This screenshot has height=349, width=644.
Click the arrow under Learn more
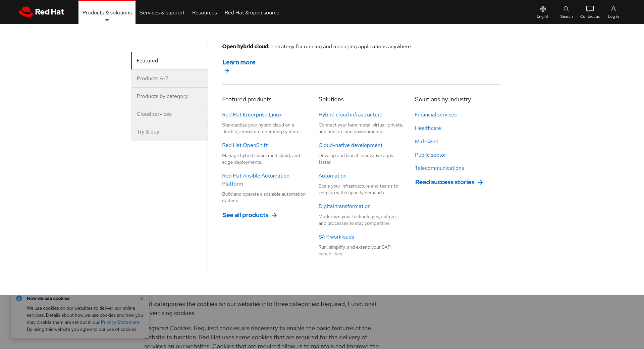[x=227, y=71]
